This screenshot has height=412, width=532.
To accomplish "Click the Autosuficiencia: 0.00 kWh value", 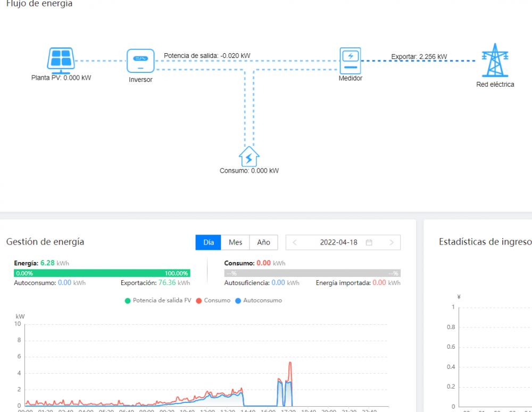I will (262, 282).
